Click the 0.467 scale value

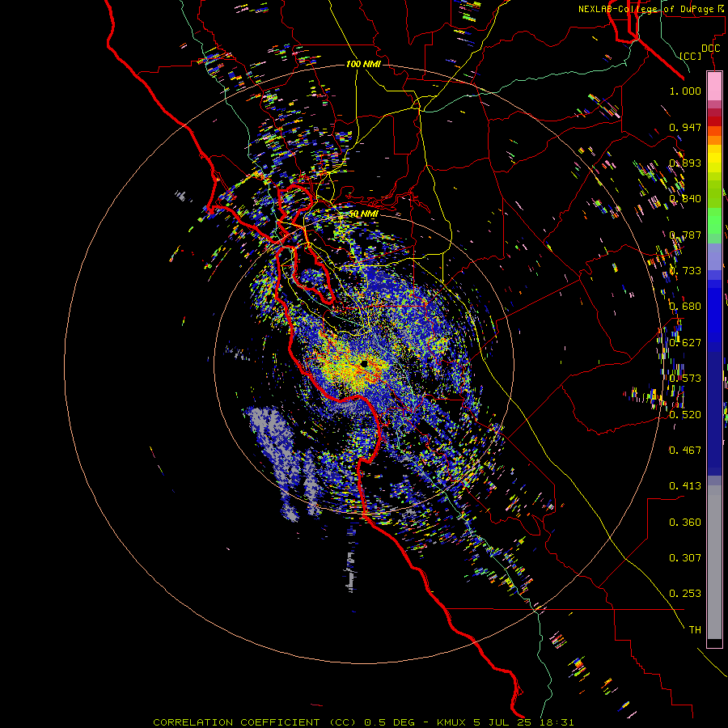point(685,450)
